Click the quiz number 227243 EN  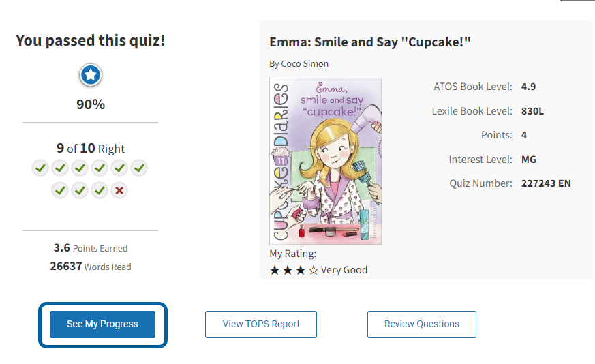(546, 183)
